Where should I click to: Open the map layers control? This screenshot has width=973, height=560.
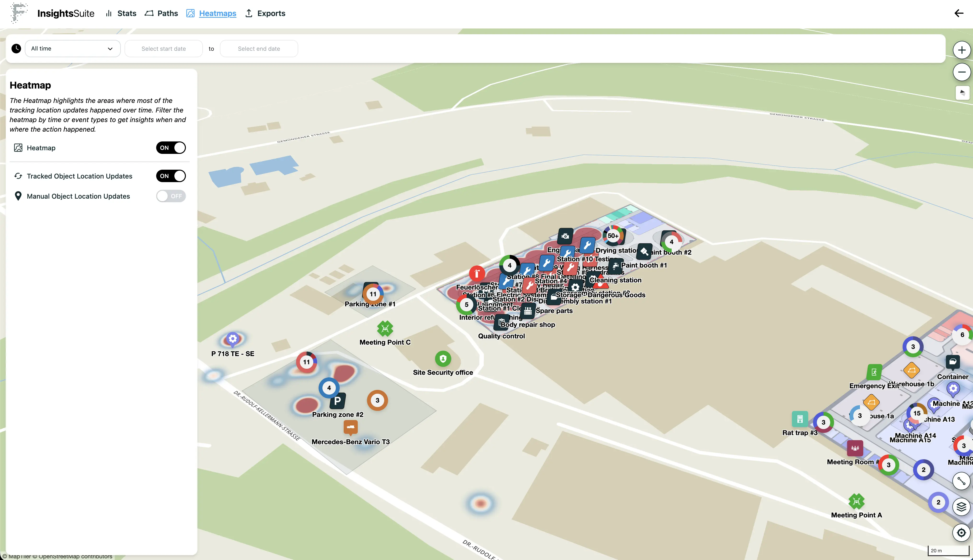961,507
